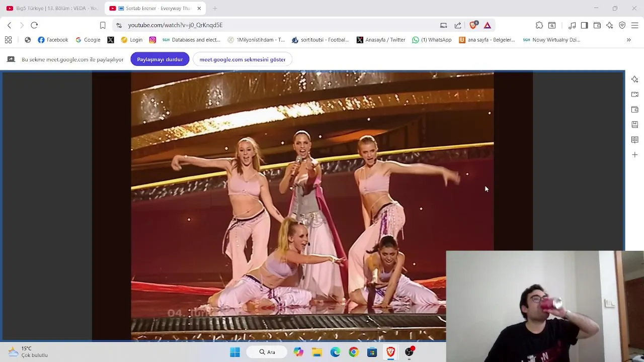The height and width of the screenshot is (362, 644).
Task: Reload the YouTube page
Action: [34, 25]
